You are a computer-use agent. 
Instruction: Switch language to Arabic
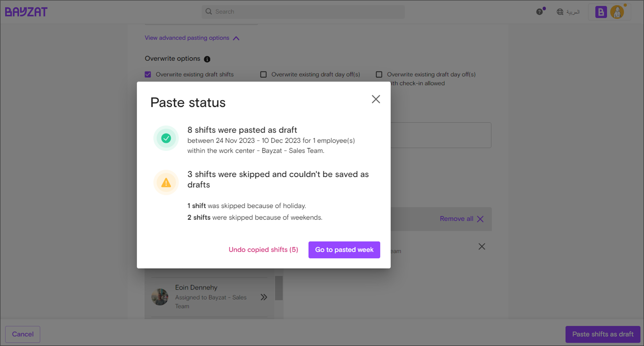pyautogui.click(x=573, y=12)
